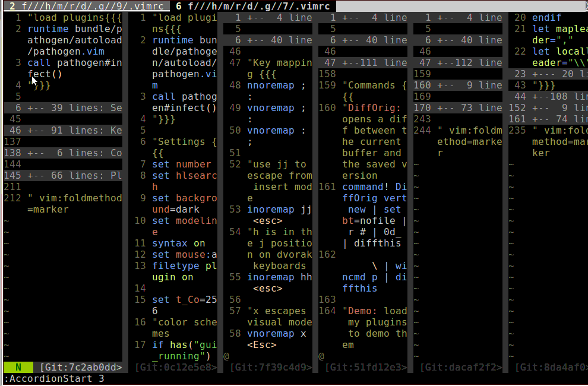Expand 4-line fold in Git:51fd12e3 window
This screenshot has height=386, width=588.
click(363, 18)
